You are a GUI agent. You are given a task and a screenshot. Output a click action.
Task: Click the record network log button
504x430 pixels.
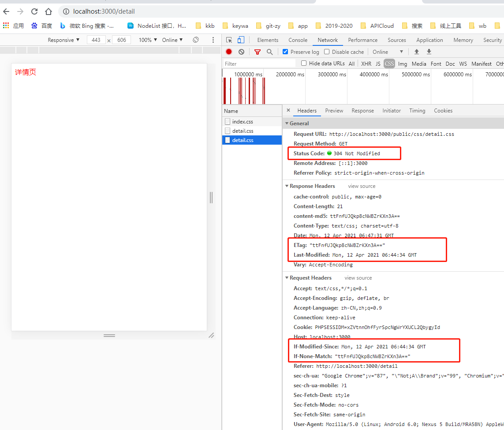coord(229,52)
